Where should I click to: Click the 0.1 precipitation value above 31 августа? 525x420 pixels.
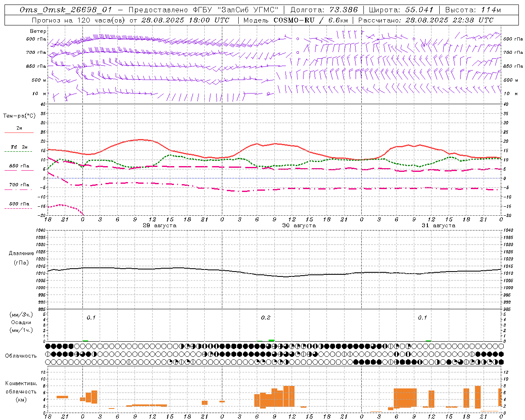[x=422, y=318]
